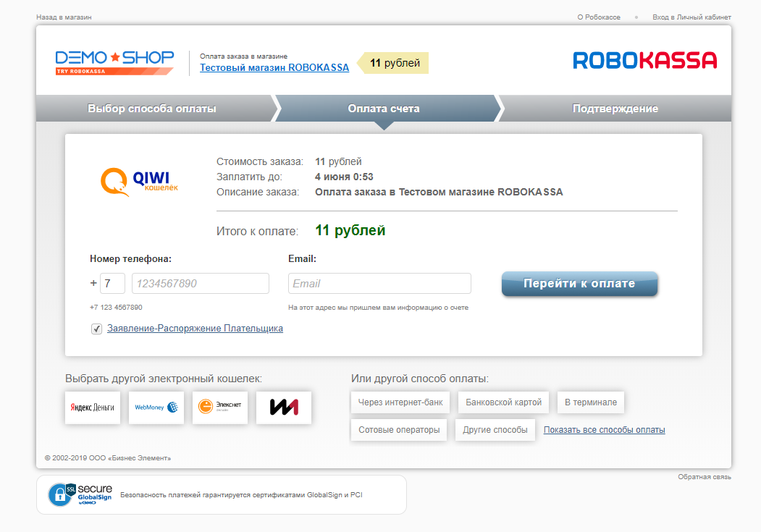
Task: Pick the red-black W1 wallet icon
Action: point(283,408)
